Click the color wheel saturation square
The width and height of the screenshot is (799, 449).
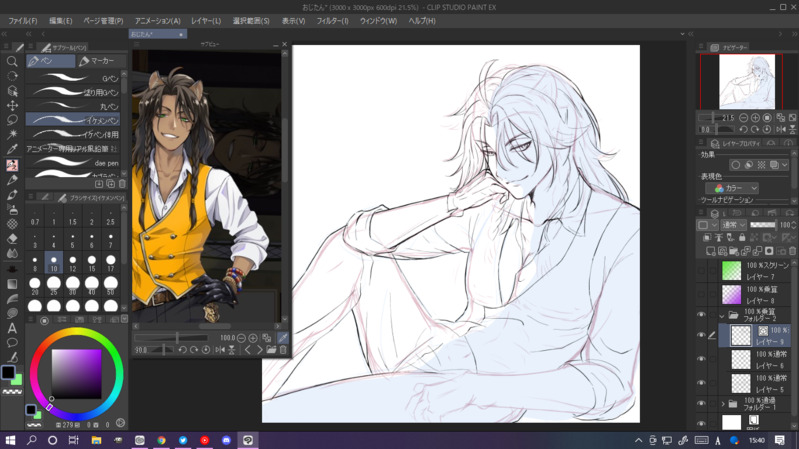pos(76,374)
